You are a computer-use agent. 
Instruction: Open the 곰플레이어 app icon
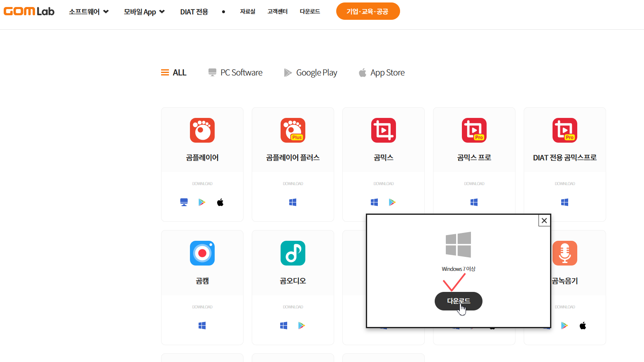[202, 130]
